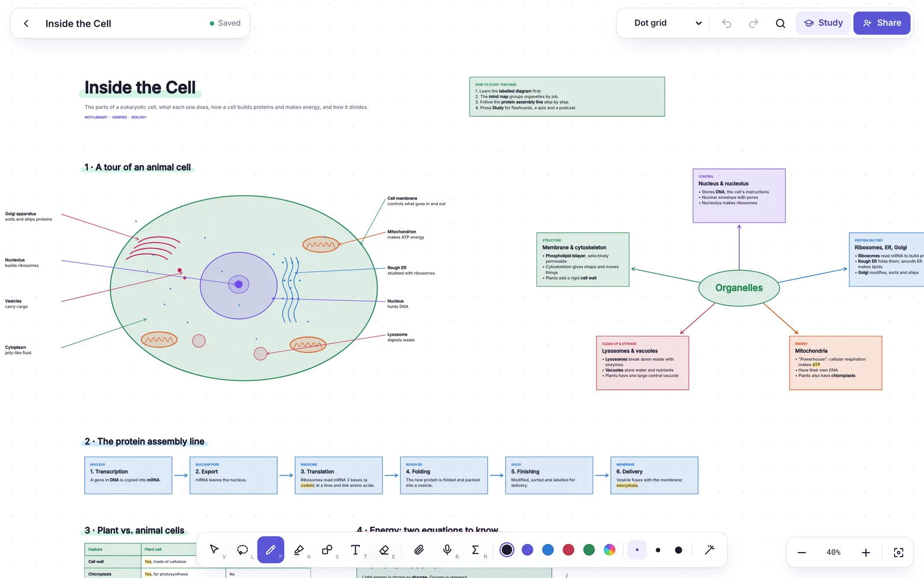The height and width of the screenshot is (578, 924).
Task: Click the VERIFIED tag
Action: [120, 117]
